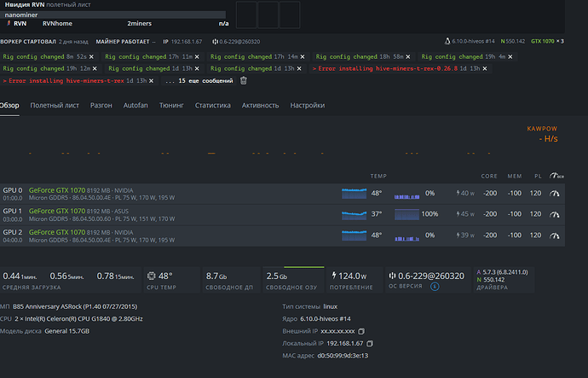Click 'General 15.7GB' disk model

66,331
